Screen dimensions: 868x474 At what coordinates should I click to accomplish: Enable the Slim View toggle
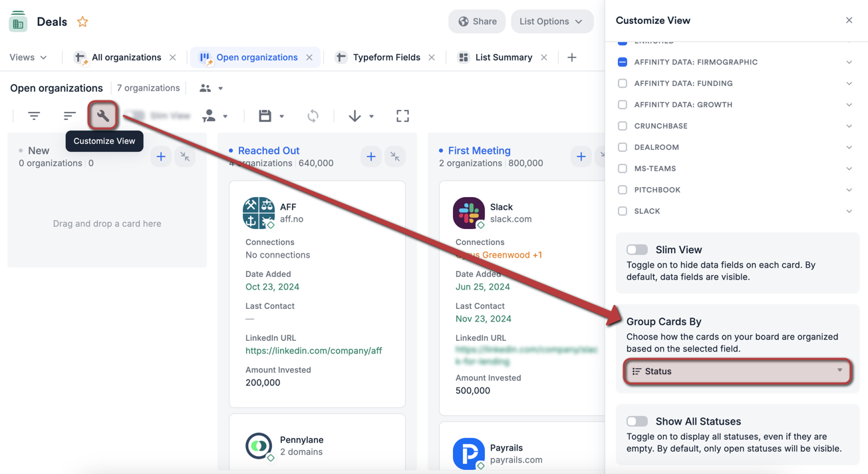(637, 249)
